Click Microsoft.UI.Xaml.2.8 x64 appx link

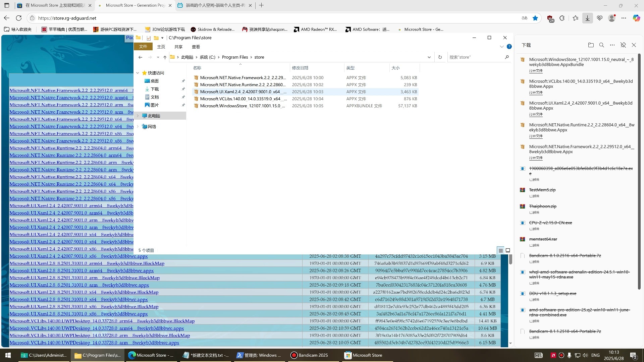[x=78, y=299]
